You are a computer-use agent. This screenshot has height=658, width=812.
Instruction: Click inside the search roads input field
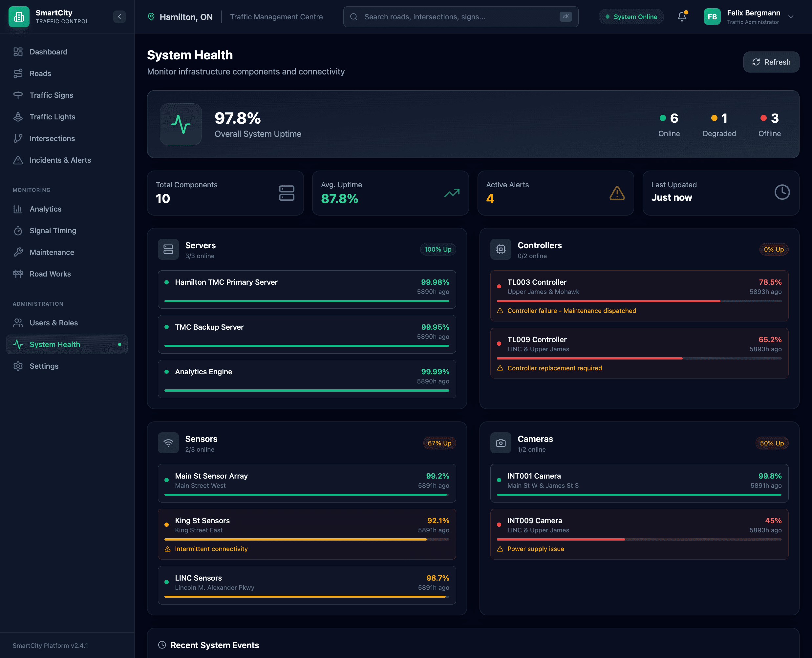(x=436, y=17)
